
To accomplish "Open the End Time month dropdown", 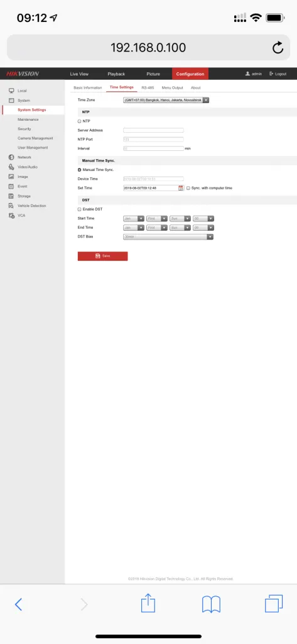I will pyautogui.click(x=134, y=228).
